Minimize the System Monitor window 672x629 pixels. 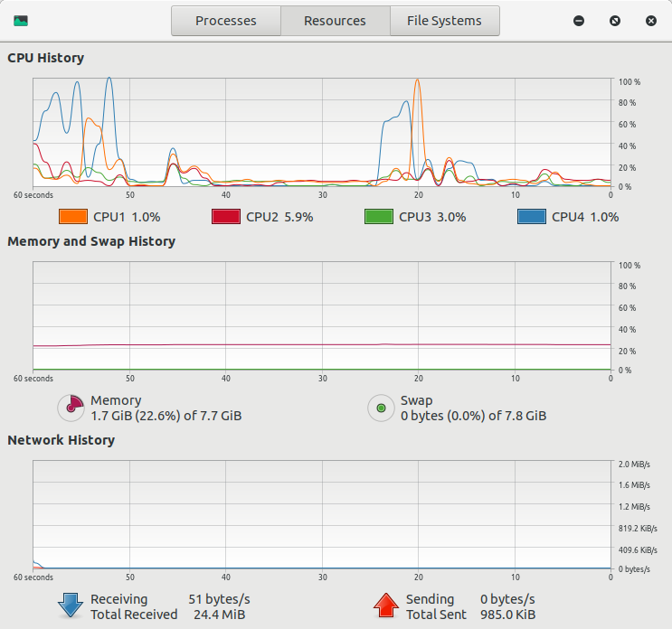click(579, 20)
